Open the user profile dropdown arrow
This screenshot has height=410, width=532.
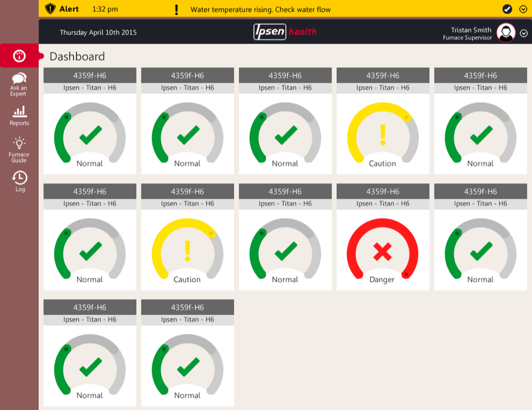coord(523,33)
